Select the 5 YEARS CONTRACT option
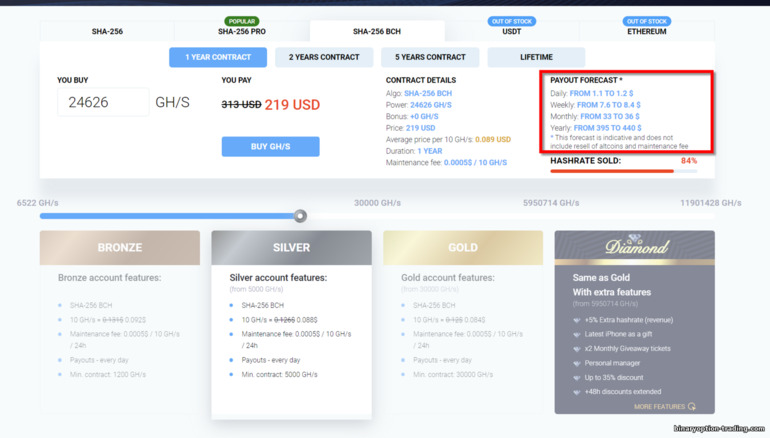Screen dimensions: 770x438 (x=430, y=57)
